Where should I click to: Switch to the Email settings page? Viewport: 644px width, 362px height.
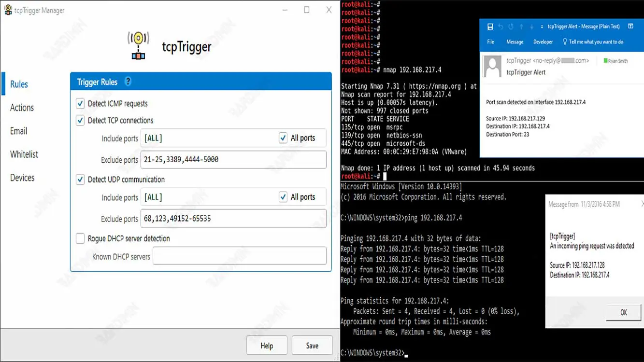pyautogui.click(x=18, y=131)
